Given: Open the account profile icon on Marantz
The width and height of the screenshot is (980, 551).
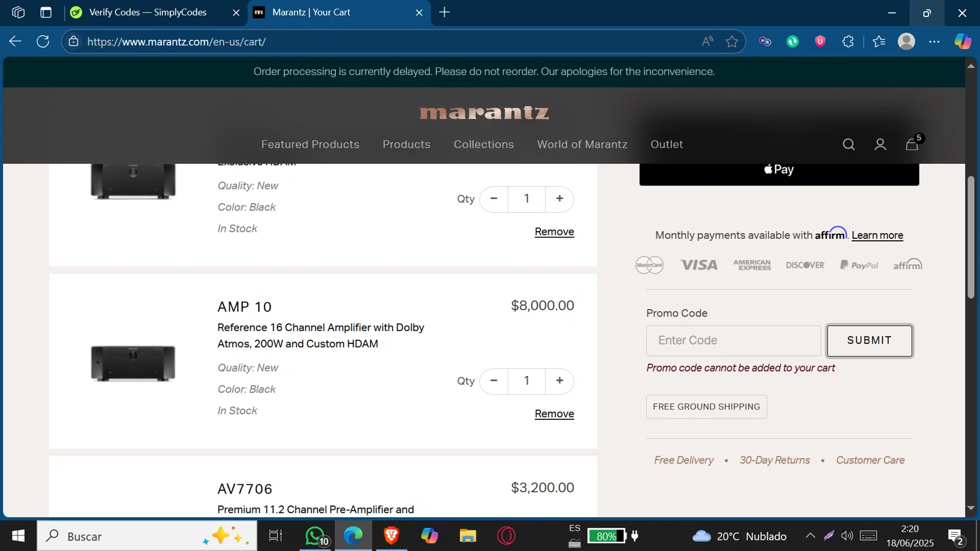Looking at the screenshot, I should [x=880, y=144].
